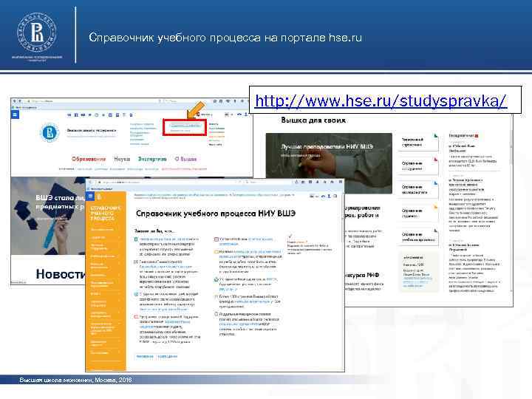The height and width of the screenshot is (399, 532).
Task: Click the checkmark icon at the right of the Справочник page
Action: point(290,236)
